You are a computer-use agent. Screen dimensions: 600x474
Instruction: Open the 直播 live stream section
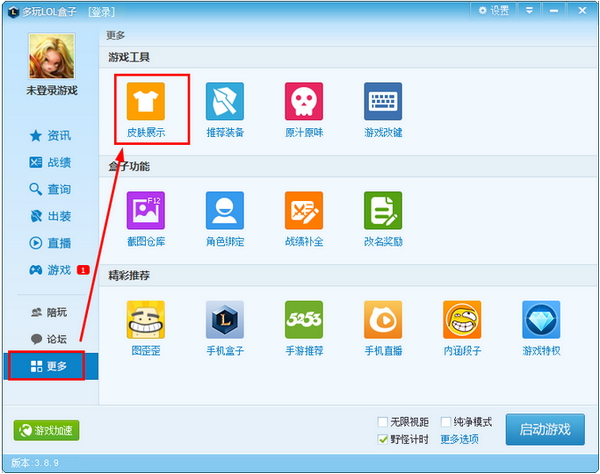[50, 243]
